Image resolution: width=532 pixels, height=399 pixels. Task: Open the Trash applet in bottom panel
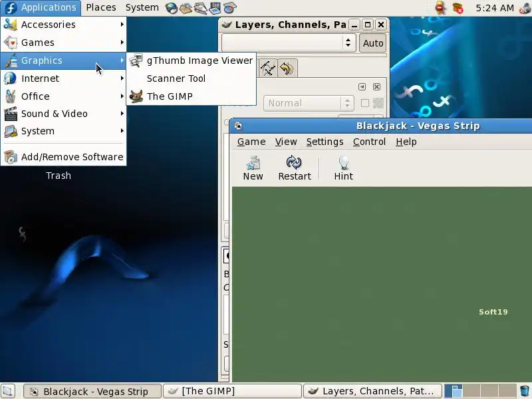tap(525, 391)
